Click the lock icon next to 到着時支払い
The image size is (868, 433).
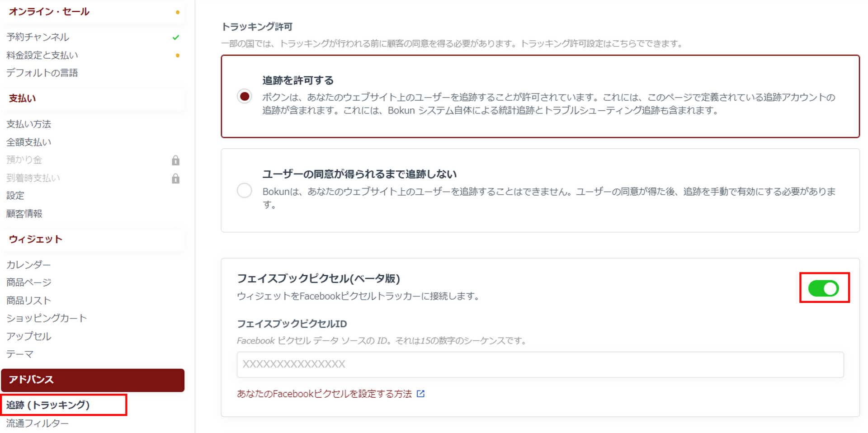point(175,179)
